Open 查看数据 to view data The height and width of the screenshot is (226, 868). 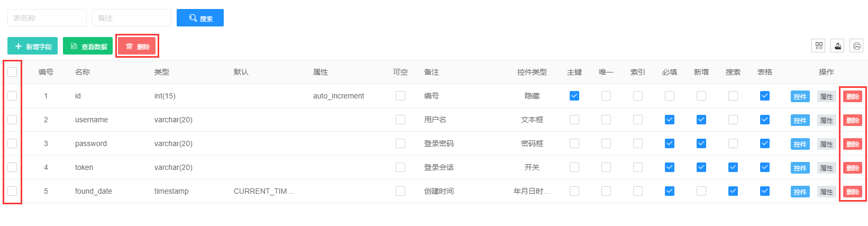(x=88, y=47)
